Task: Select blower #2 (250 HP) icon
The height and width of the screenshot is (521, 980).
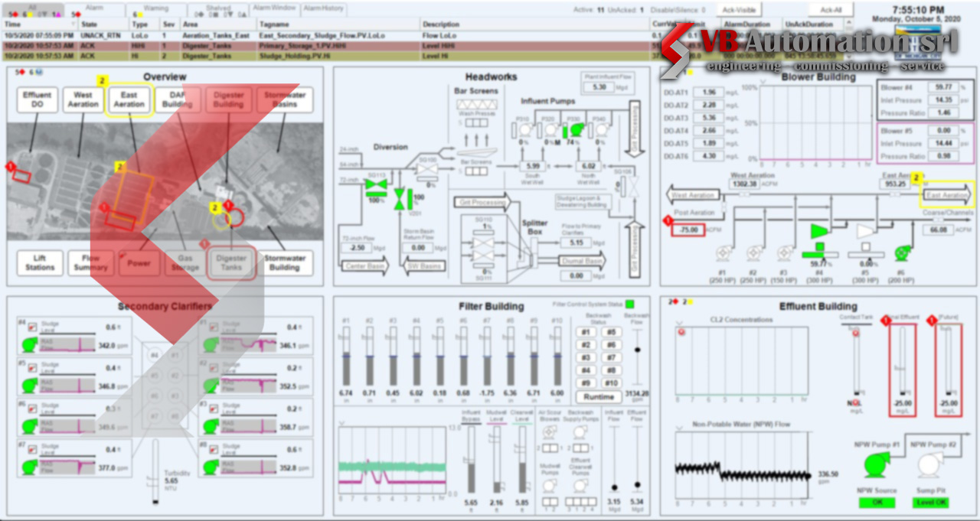Action: click(x=753, y=252)
